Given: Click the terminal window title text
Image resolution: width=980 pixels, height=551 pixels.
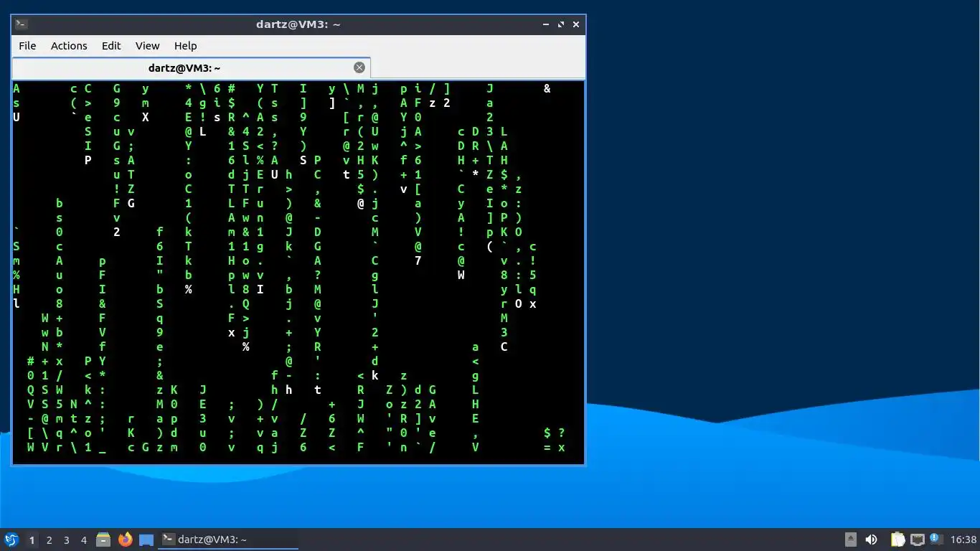Looking at the screenshot, I should coord(298,24).
